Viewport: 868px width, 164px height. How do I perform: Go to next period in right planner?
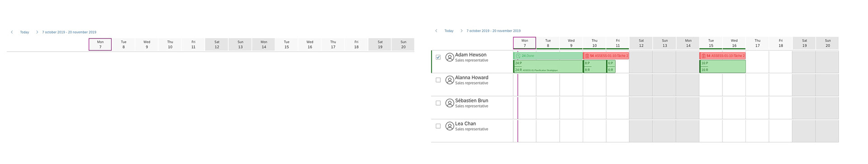click(462, 31)
